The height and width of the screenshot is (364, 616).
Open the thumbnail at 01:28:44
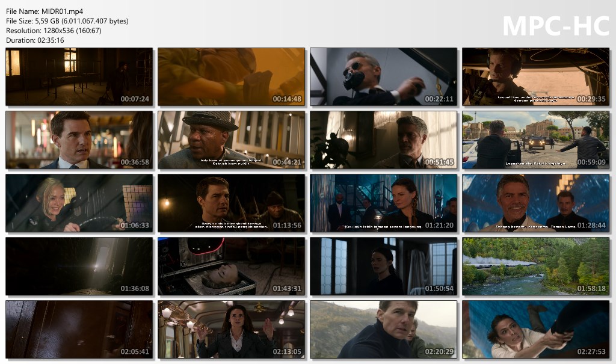pyautogui.click(x=536, y=203)
